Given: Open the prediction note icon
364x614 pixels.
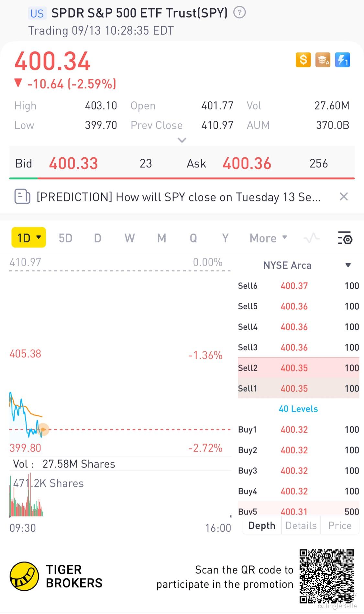Looking at the screenshot, I should coord(22,197).
